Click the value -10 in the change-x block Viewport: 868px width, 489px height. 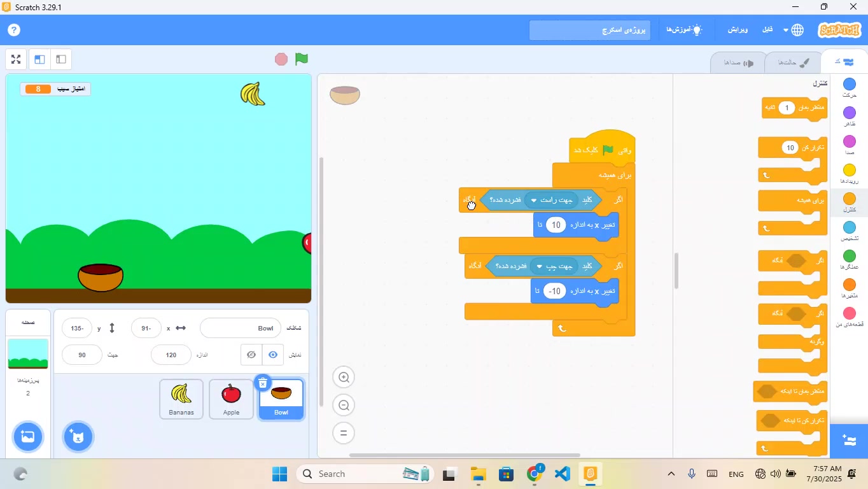point(555,291)
